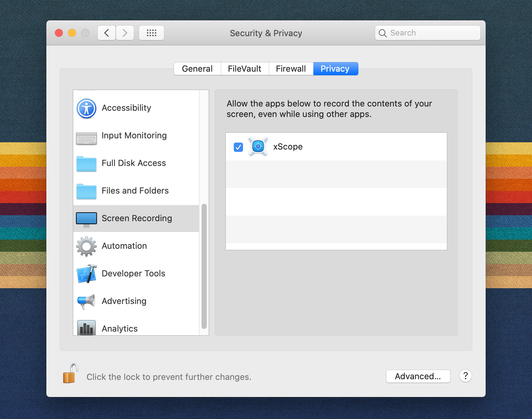Open help with the question mark button
Viewport: 532px width, 419px height.
pyautogui.click(x=465, y=376)
